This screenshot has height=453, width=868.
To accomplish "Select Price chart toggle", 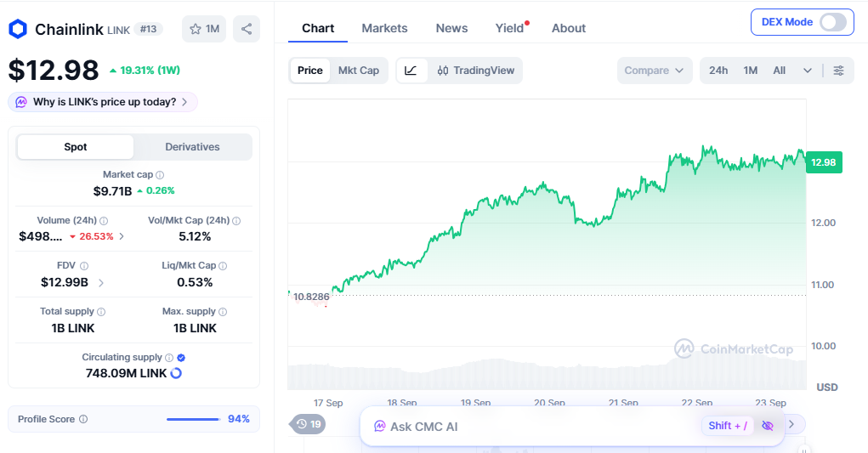I will [x=310, y=71].
